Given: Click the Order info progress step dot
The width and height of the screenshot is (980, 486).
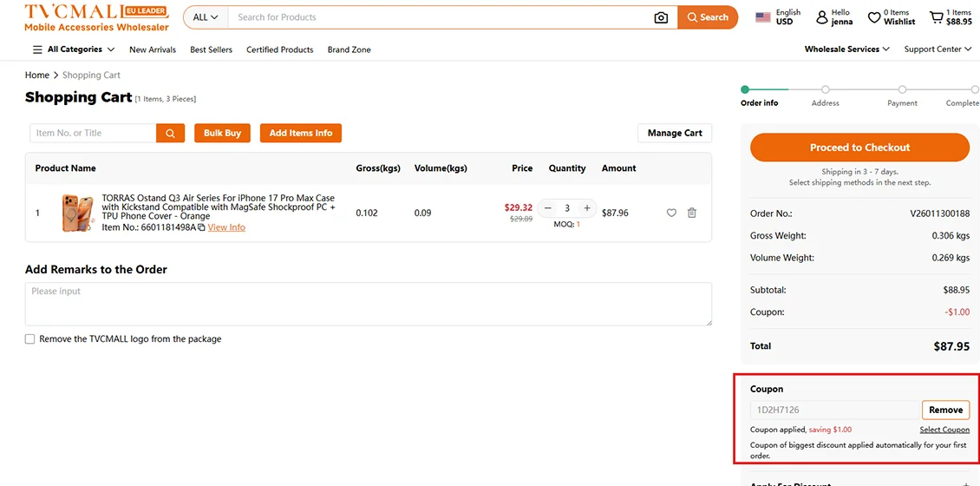Looking at the screenshot, I should coord(745,89).
